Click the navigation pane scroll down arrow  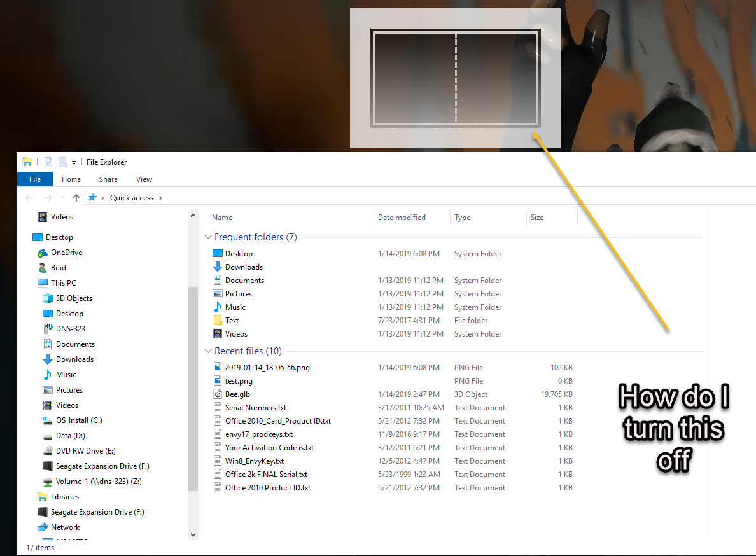pyautogui.click(x=193, y=535)
